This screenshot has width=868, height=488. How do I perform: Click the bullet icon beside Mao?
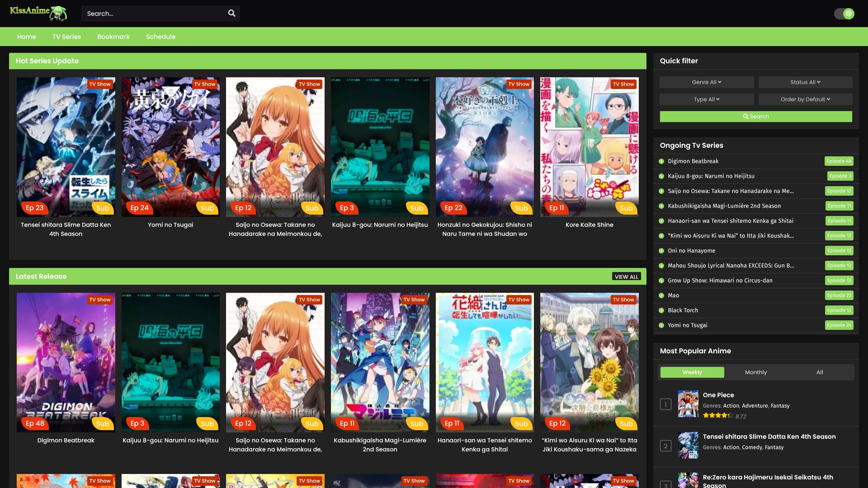coord(661,296)
